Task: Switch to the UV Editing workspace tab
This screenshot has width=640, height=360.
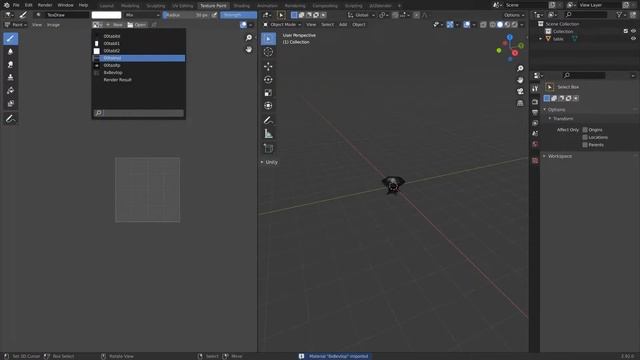Action: coord(182,6)
